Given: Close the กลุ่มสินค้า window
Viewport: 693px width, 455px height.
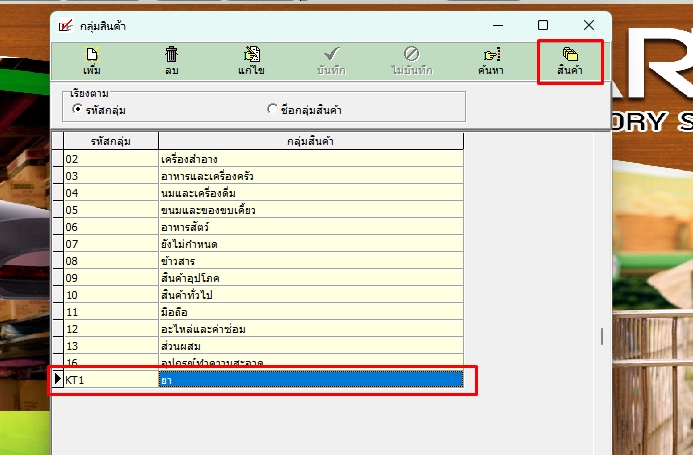Looking at the screenshot, I should [x=589, y=25].
